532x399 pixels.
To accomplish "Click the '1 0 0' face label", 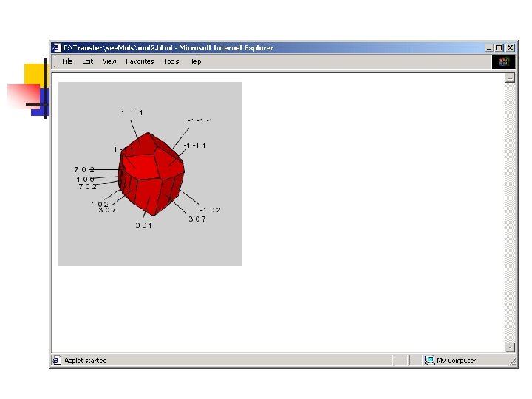I will click(85, 179).
